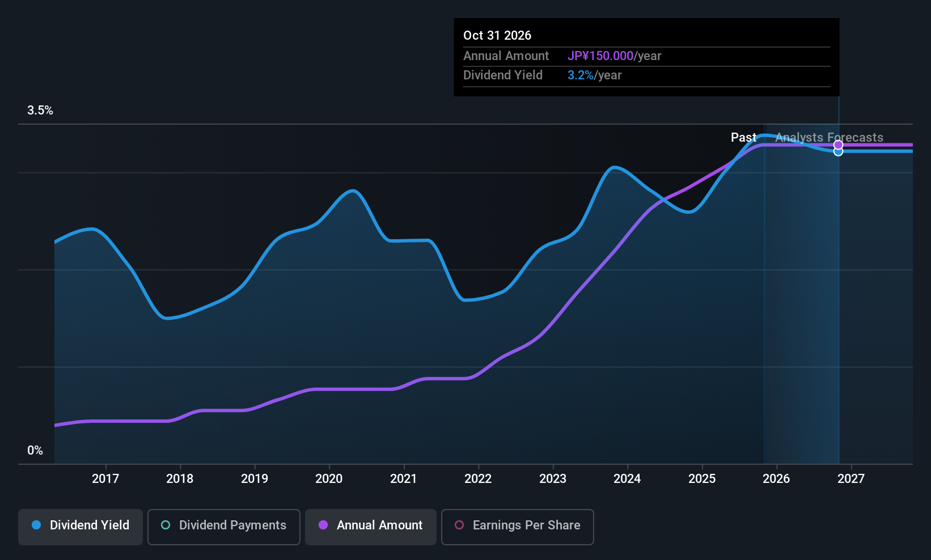931x560 pixels.
Task: Enable the Dividend Payments series
Action: tap(223, 527)
